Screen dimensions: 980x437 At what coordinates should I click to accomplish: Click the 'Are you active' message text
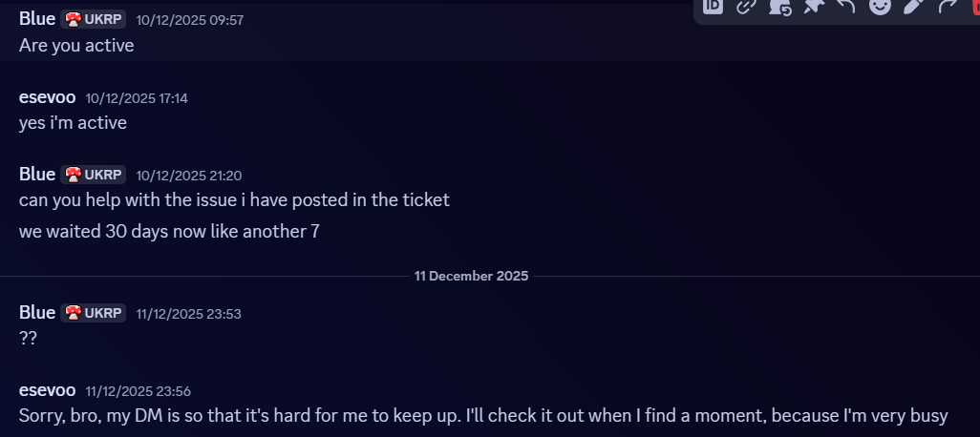tap(76, 45)
